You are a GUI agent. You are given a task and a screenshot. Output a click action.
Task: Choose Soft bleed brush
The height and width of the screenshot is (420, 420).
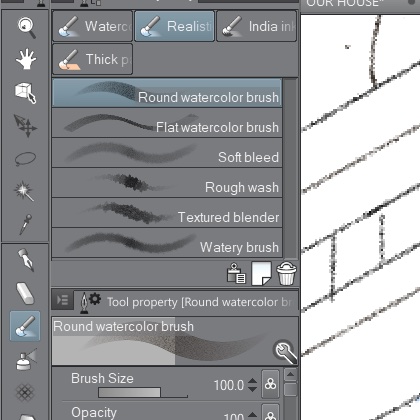click(x=167, y=153)
